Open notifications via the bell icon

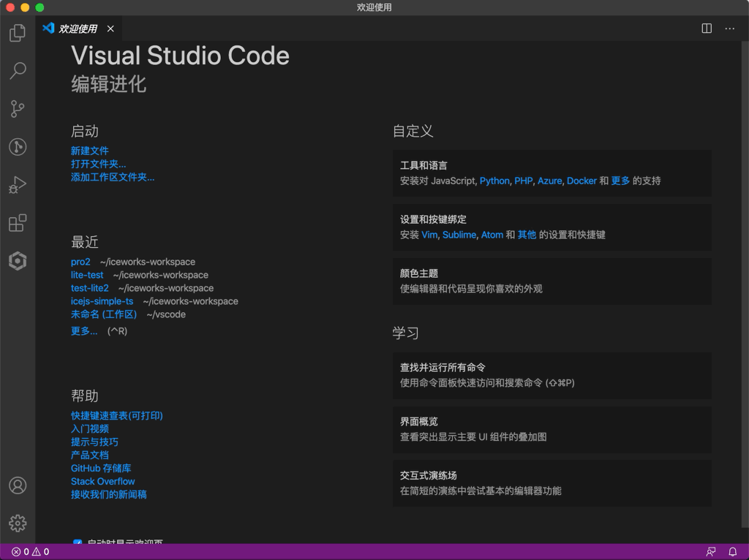point(732,552)
